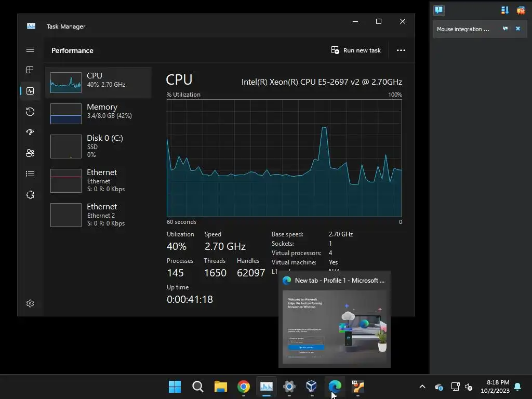The height and width of the screenshot is (399, 532).
Task: Click the Edge New tab preview thumbnail
Action: [x=335, y=327]
